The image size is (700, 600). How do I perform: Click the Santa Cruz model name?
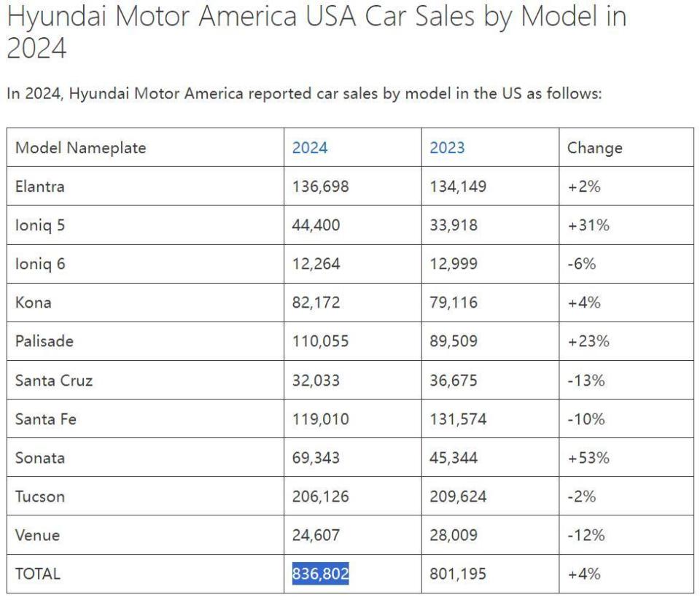click(x=54, y=380)
